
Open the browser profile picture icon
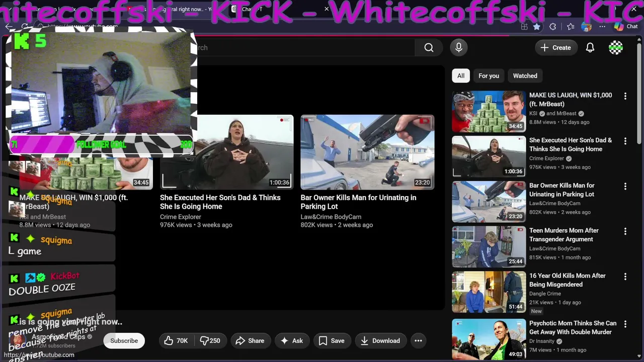586,27
